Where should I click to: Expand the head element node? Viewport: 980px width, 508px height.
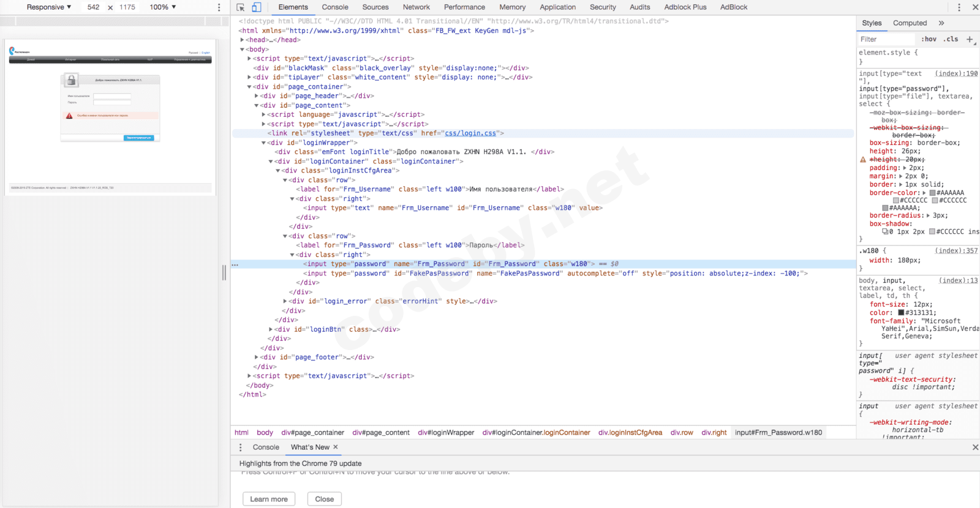(243, 40)
